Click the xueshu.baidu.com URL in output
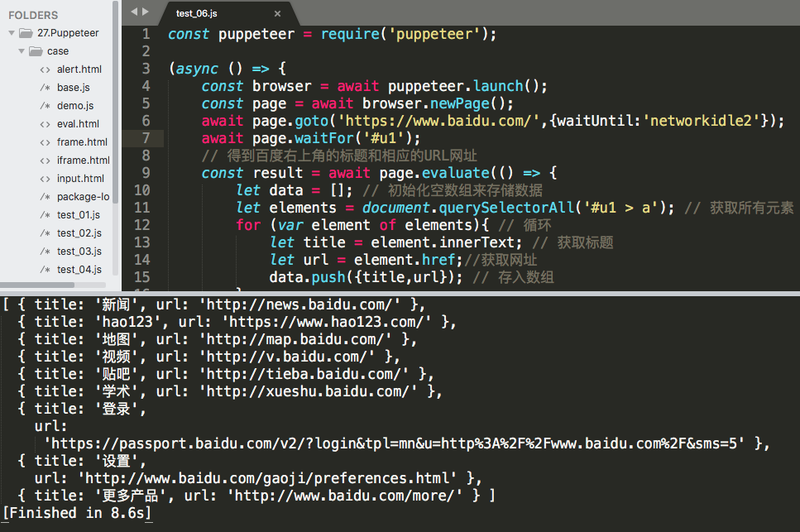The width and height of the screenshot is (800, 532). [x=308, y=391]
